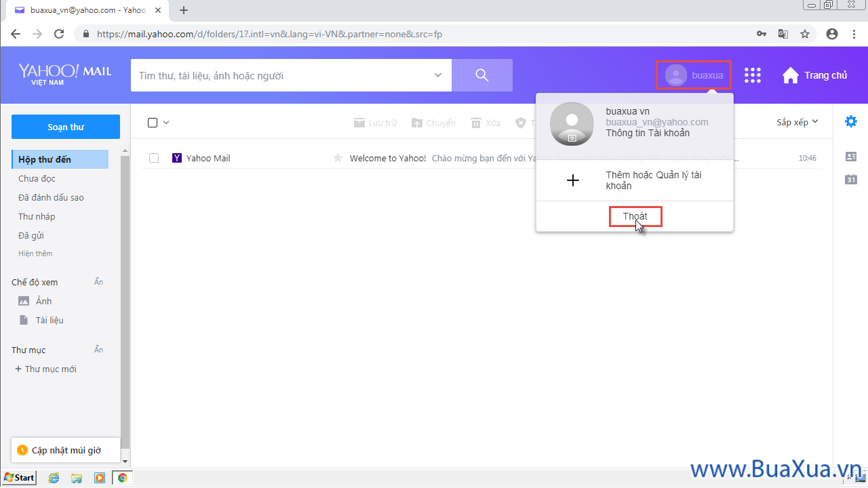Tick the select-all messages checkbox

[x=153, y=123]
